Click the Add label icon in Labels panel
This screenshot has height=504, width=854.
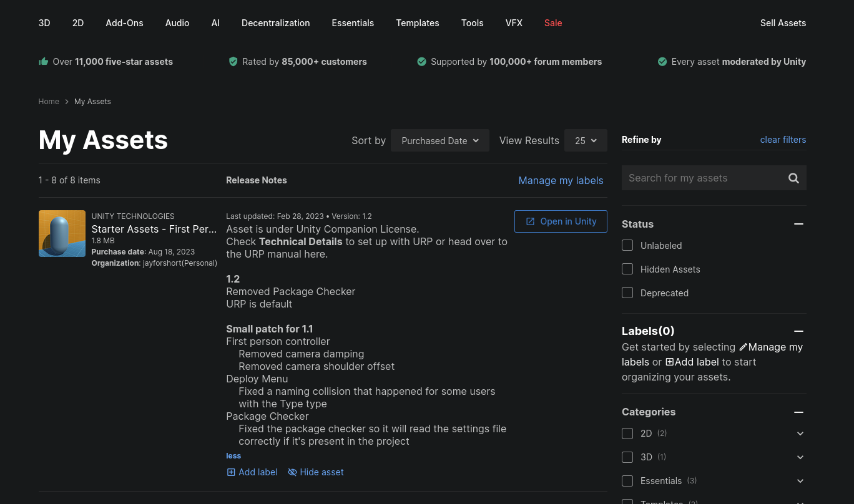pos(669,362)
